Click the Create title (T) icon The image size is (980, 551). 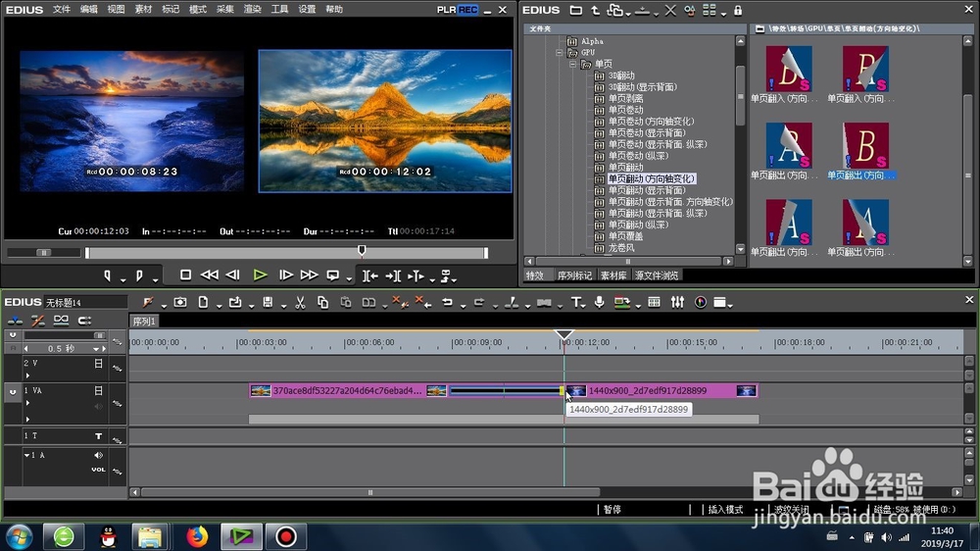[x=576, y=303]
